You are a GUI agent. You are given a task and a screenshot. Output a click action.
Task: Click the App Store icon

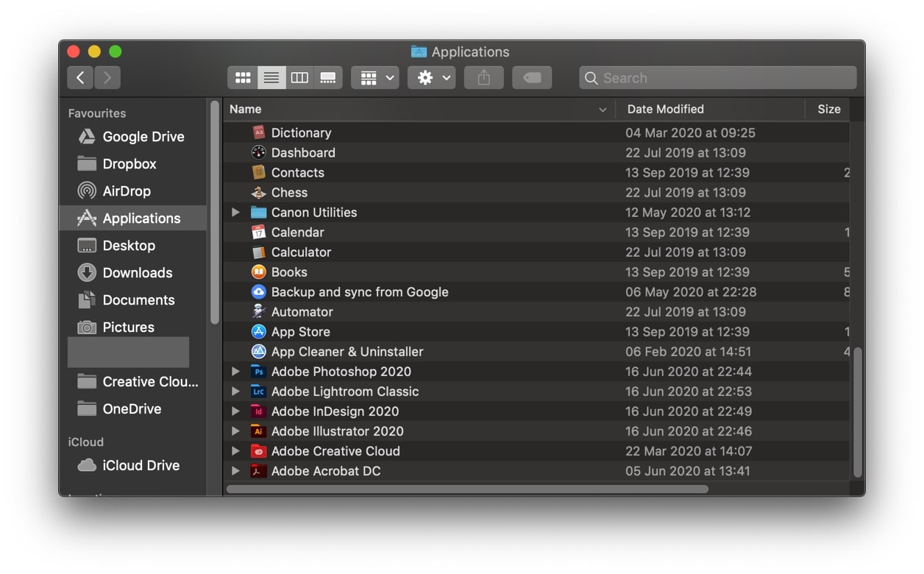pos(258,331)
